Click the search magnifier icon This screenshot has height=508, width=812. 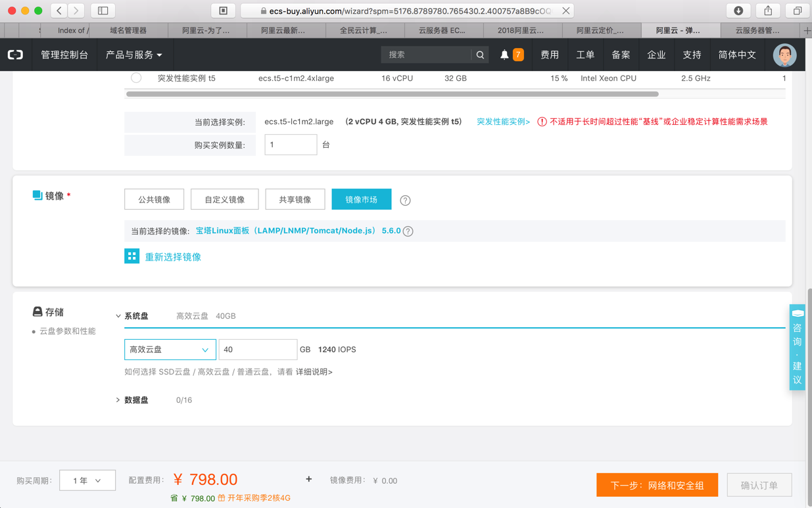480,55
